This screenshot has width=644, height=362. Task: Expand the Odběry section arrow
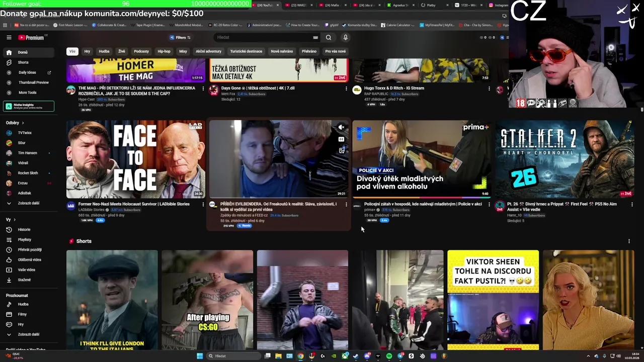tap(23, 123)
